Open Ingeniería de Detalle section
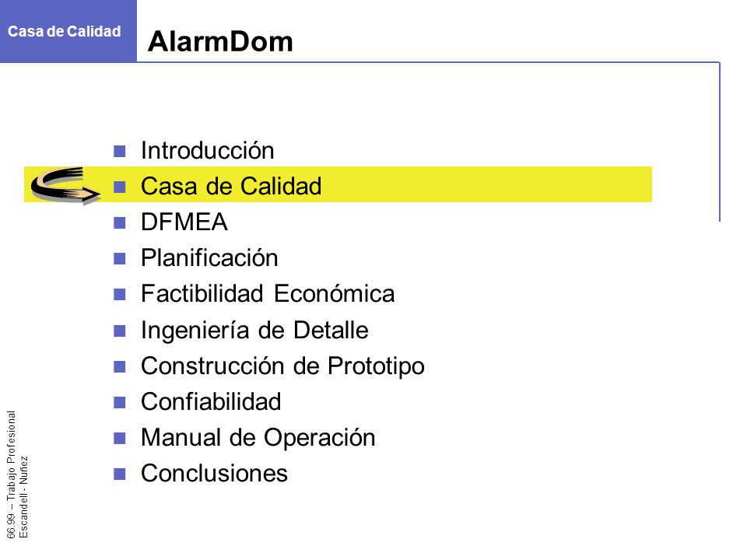This screenshot has height=560, width=747. coord(255,331)
